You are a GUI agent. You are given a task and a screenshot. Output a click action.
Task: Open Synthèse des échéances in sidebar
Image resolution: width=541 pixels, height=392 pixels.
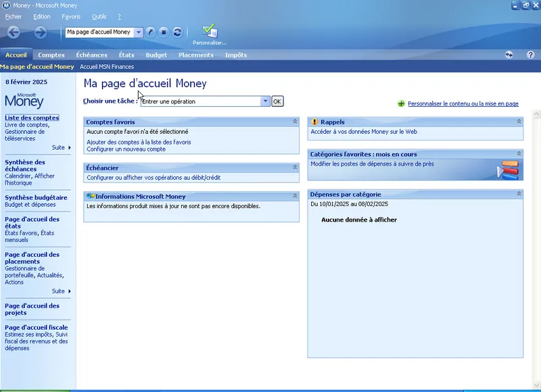(x=25, y=166)
